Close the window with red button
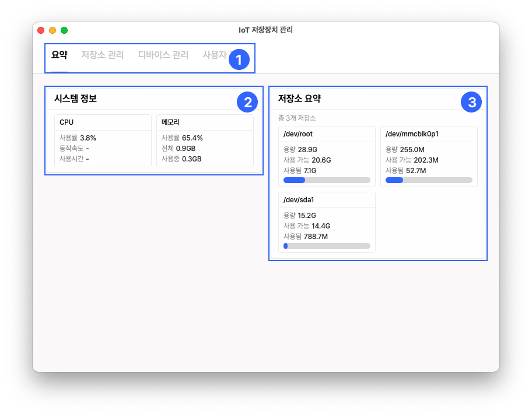The width and height of the screenshot is (532, 415). 41,30
